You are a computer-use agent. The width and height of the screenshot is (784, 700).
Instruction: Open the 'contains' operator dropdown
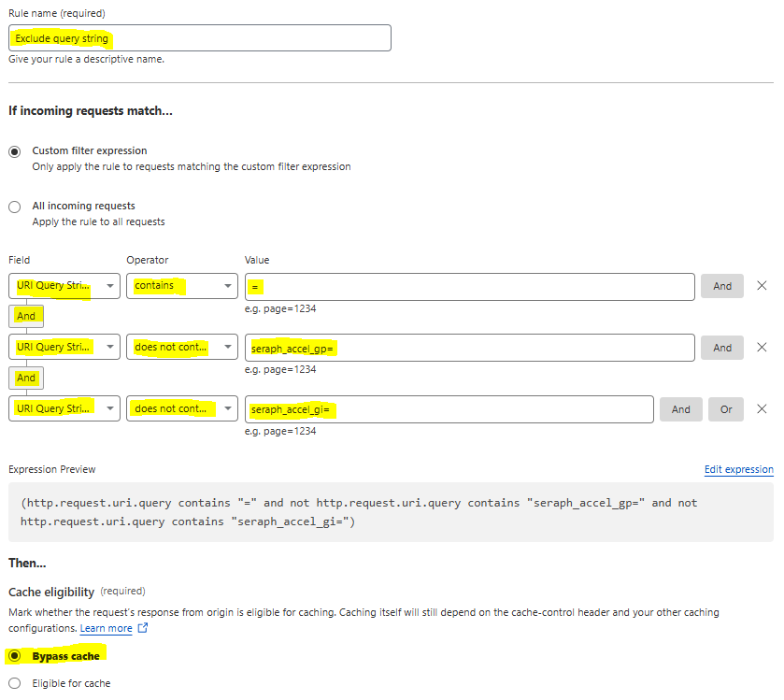coord(182,286)
